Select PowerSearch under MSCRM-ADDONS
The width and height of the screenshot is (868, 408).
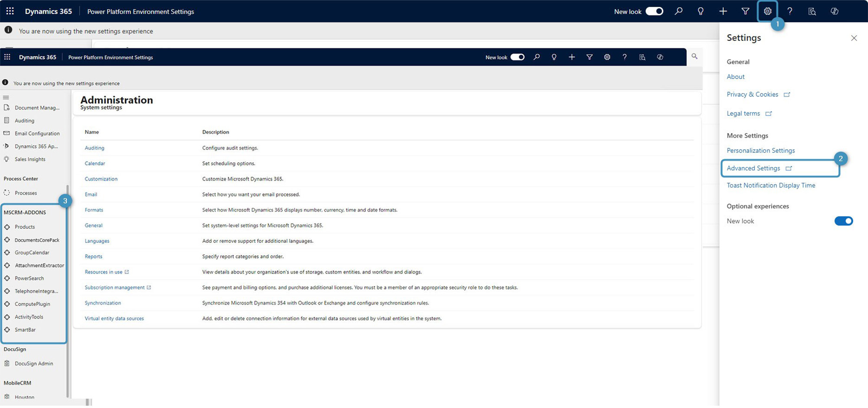pos(29,278)
